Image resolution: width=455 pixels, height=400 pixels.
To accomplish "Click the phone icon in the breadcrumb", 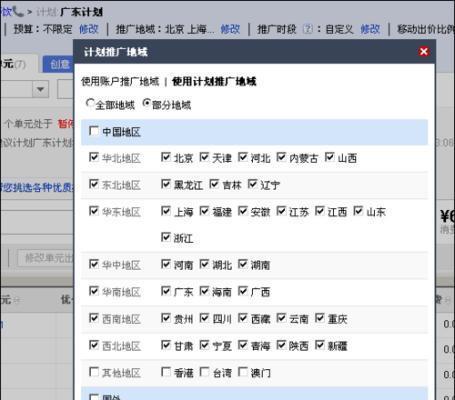I will point(18,12).
